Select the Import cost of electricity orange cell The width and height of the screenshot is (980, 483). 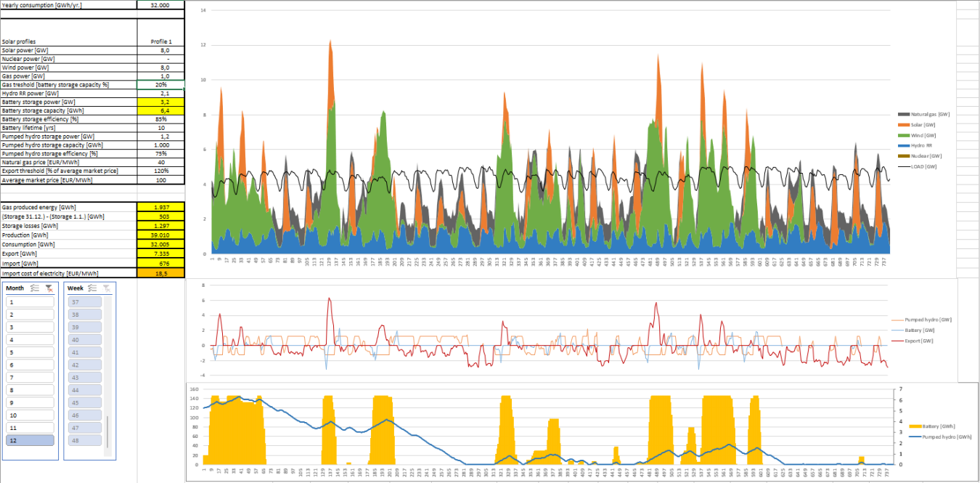[160, 273]
